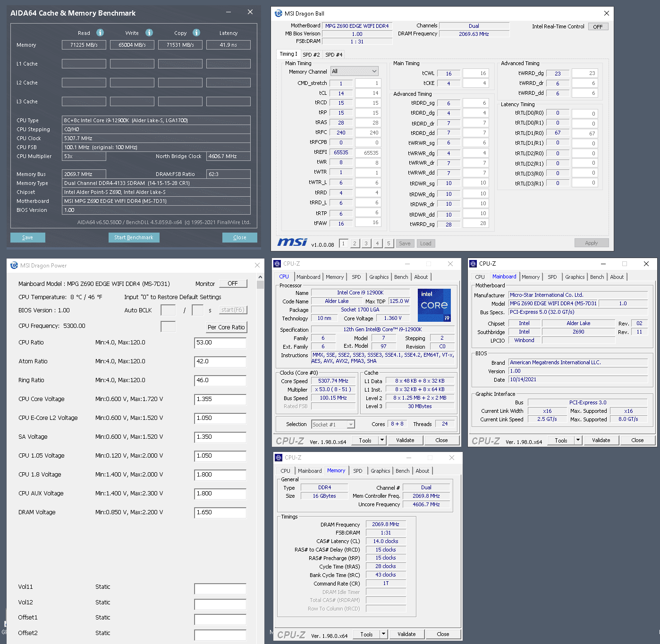Click the Offset1 Static input field
This screenshot has height=644, width=660.
[220, 619]
